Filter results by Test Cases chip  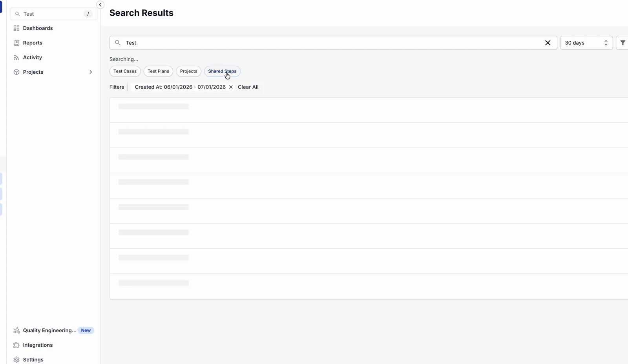(125, 71)
